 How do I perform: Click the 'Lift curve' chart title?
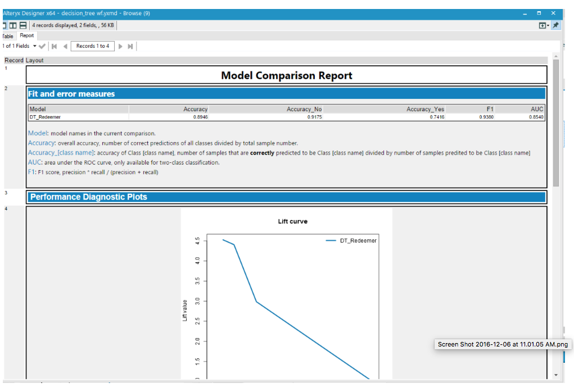coord(292,221)
